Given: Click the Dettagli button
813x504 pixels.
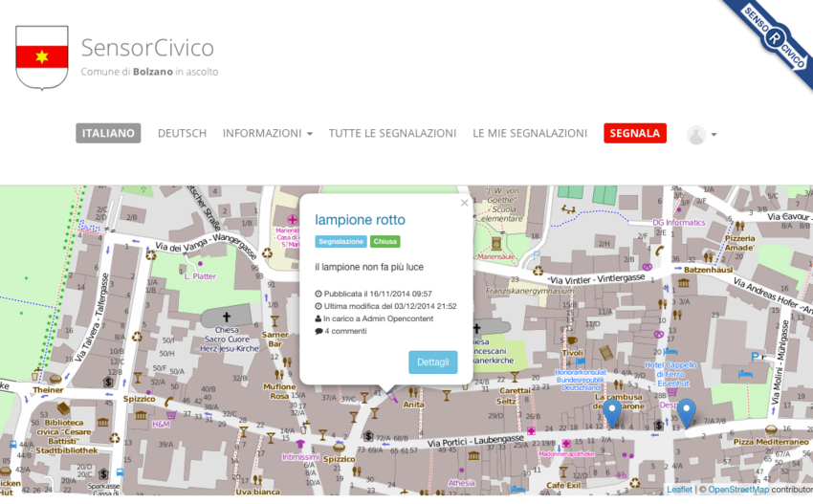Looking at the screenshot, I should [433, 362].
